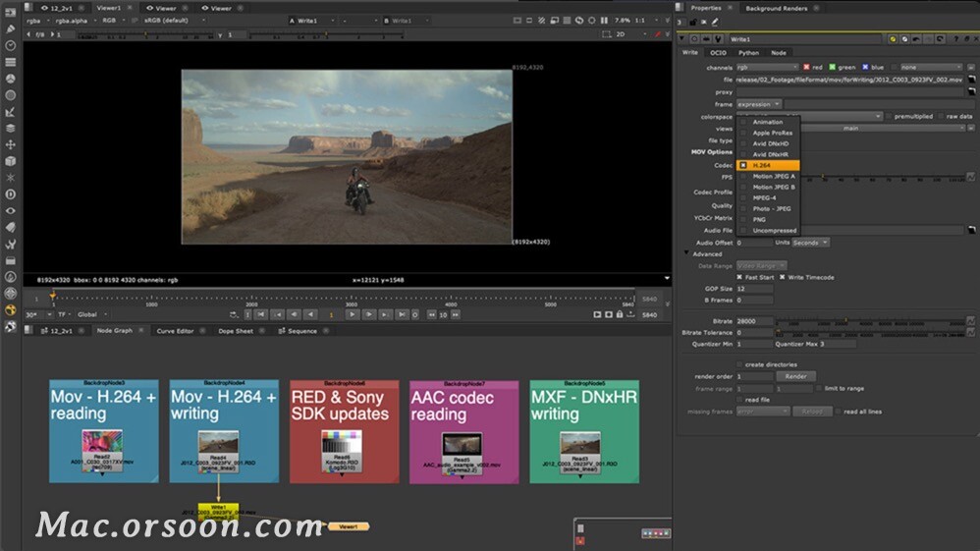Open the Particles nodes sparkle icon
980x551 pixels.
pos(10,178)
